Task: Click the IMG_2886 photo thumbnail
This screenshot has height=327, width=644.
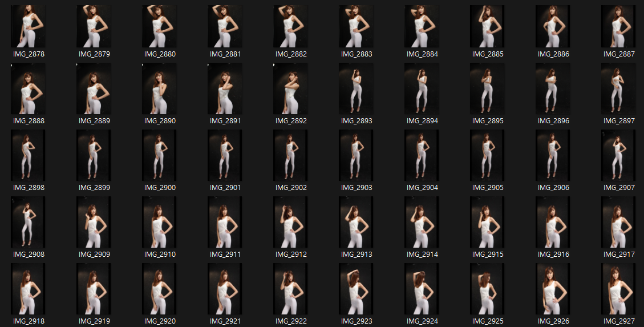Action: pos(553,26)
